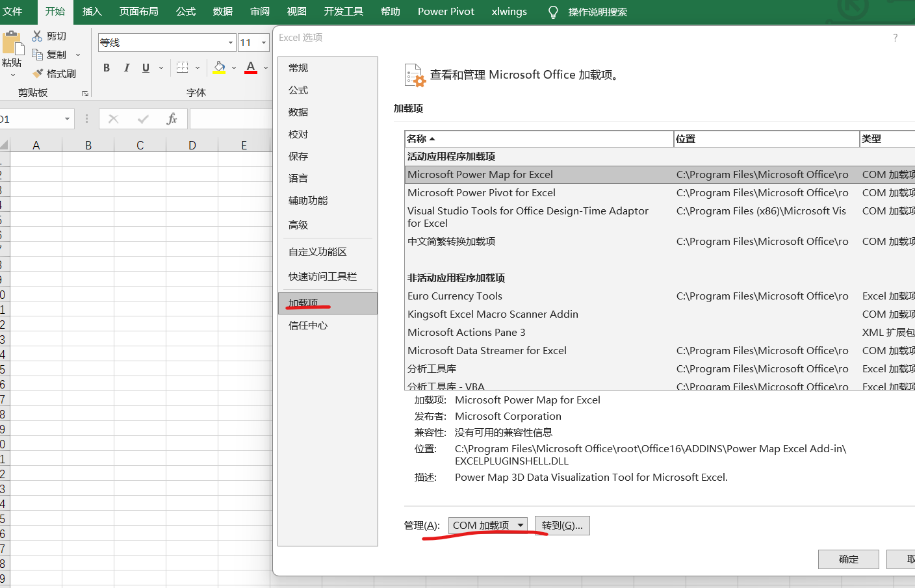
Task: Open the underline style dropdown arrow
Action: point(161,68)
